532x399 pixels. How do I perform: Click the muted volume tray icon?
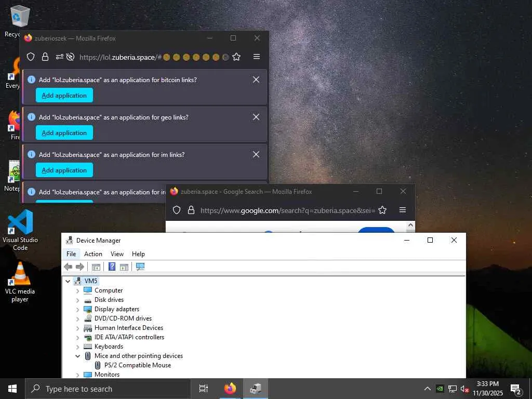pos(464,389)
